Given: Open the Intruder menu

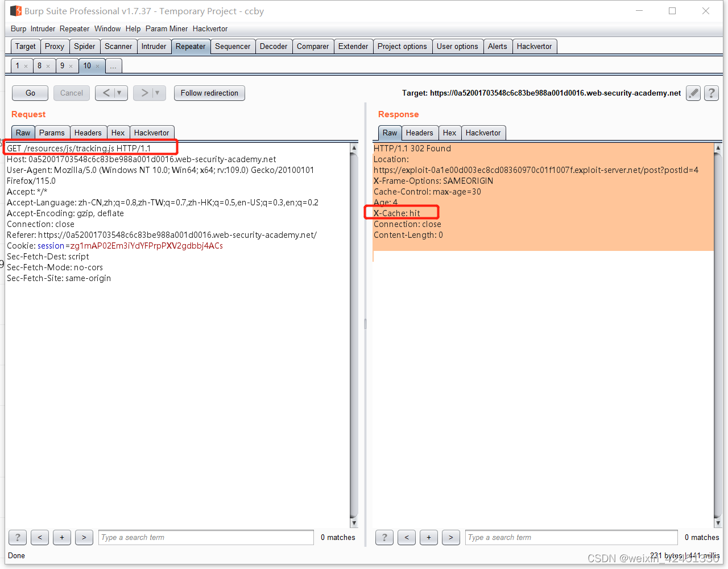Looking at the screenshot, I should click(43, 28).
